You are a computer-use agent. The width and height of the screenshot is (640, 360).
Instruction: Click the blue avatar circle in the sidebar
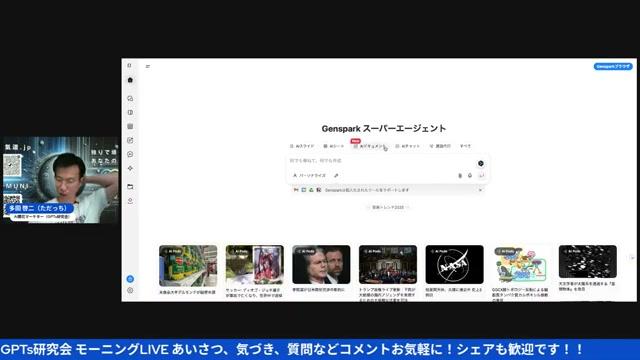130,279
